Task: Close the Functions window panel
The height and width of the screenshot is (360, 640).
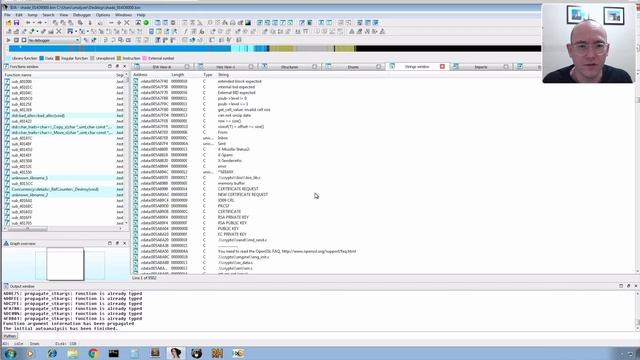Action: 124,67
